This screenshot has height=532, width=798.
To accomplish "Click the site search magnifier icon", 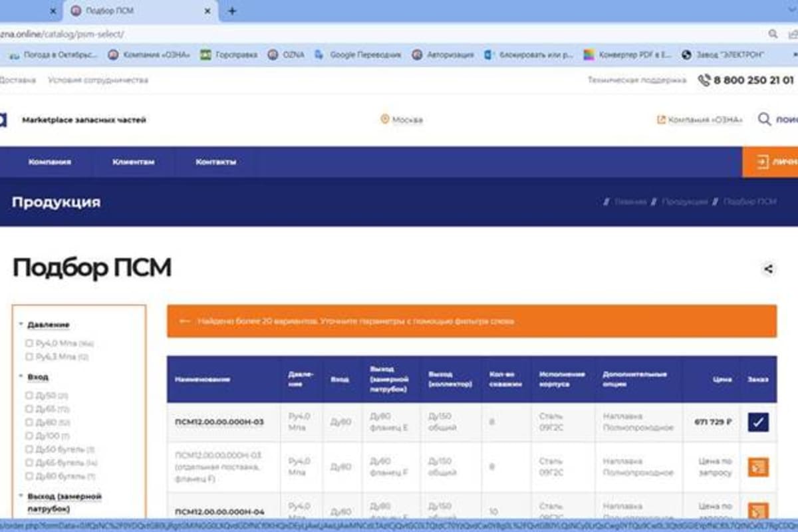I will 765,120.
